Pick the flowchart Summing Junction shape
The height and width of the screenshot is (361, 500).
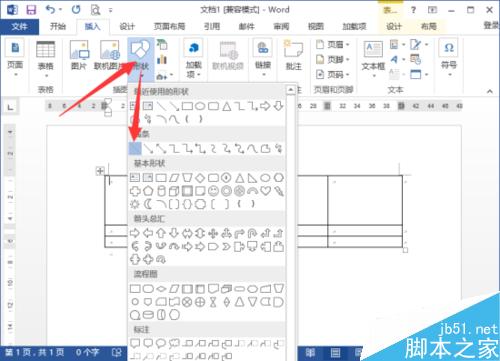coord(187,302)
